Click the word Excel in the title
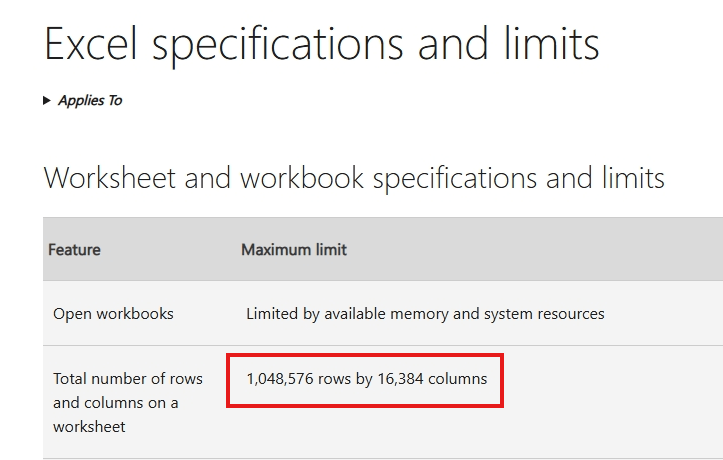The height and width of the screenshot is (460, 723). [91, 44]
